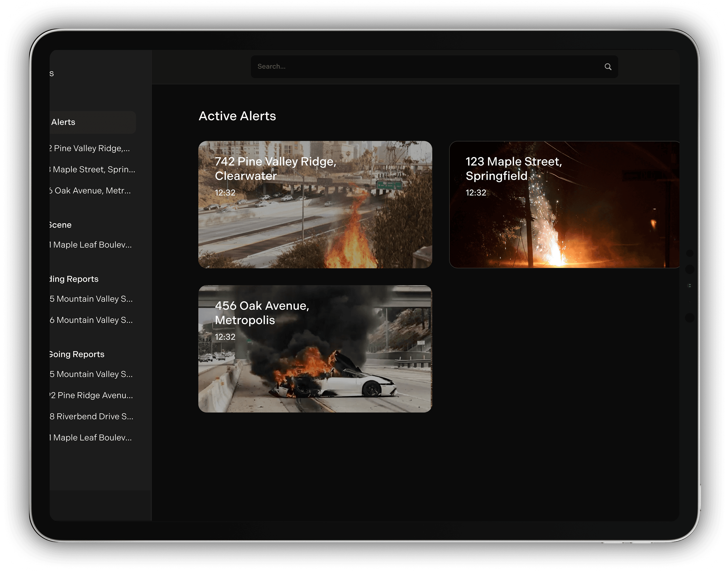The image size is (728, 571).
Task: Select the Pine Ridge Avenu... sidebar entry
Action: point(92,396)
